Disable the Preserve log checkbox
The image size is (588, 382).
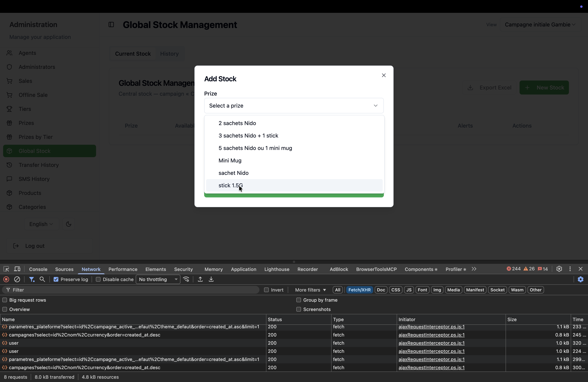click(56, 279)
